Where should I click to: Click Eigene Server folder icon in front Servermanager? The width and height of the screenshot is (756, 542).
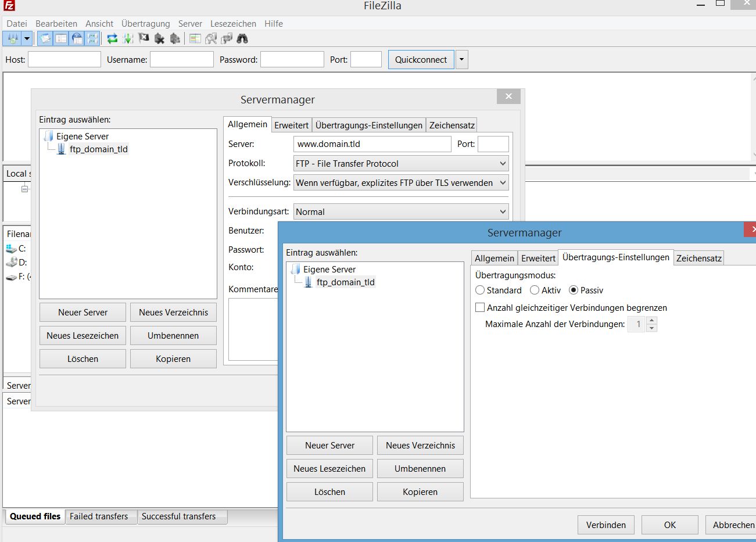[x=295, y=270]
